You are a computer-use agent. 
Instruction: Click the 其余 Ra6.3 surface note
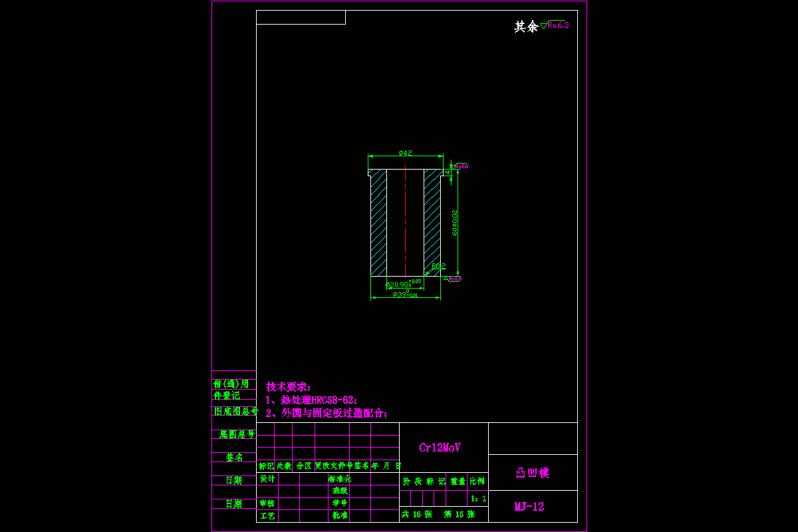[x=541, y=27]
